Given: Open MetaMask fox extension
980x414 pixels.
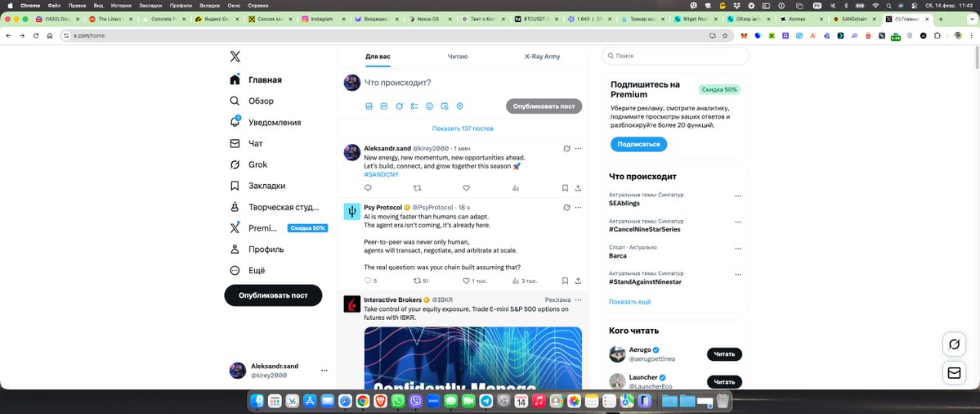Looking at the screenshot, I should click(744, 36).
